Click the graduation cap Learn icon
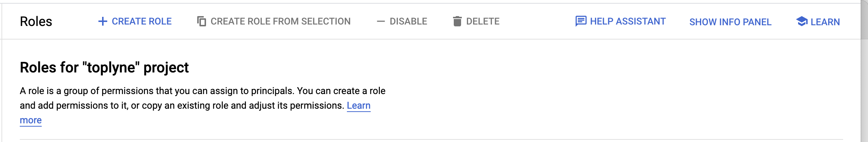868x142 pixels. (x=801, y=21)
